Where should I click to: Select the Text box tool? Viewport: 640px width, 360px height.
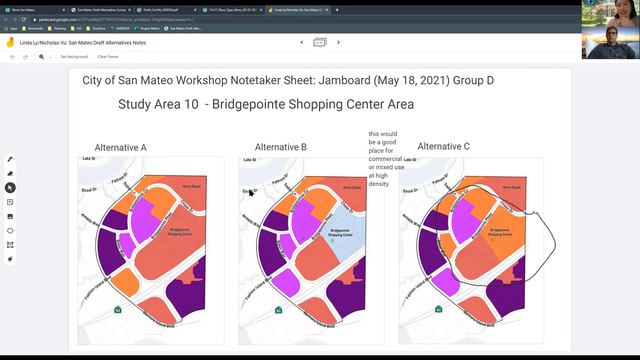(x=10, y=245)
